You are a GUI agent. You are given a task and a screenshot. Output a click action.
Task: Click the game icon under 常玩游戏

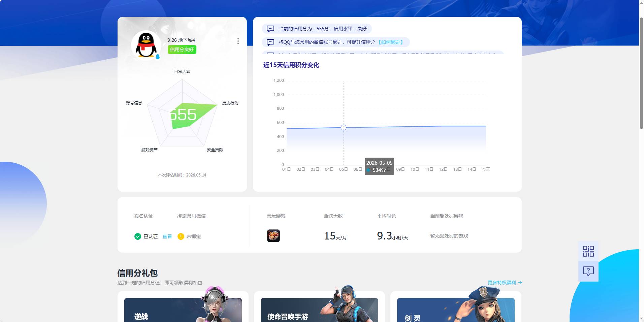(273, 236)
